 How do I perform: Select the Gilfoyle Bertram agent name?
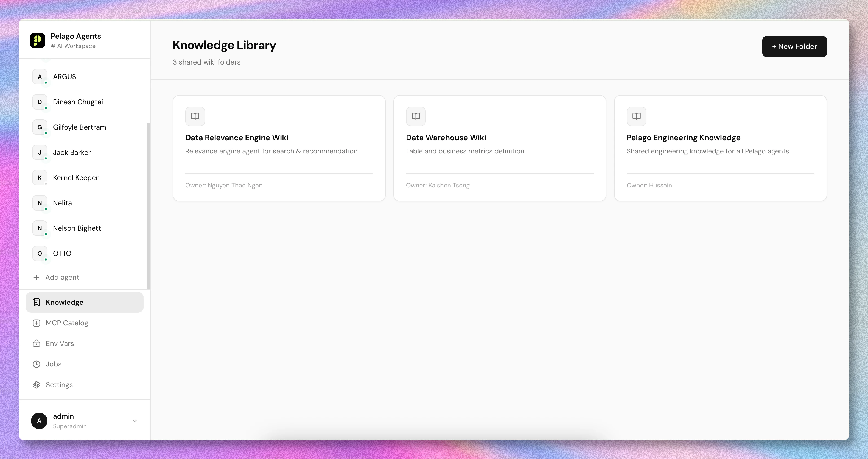tap(80, 127)
